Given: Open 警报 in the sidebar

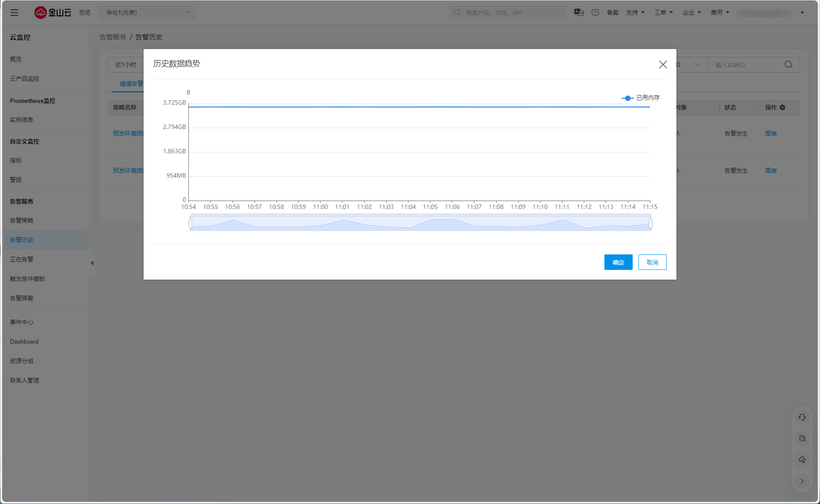Looking at the screenshot, I should (16, 180).
